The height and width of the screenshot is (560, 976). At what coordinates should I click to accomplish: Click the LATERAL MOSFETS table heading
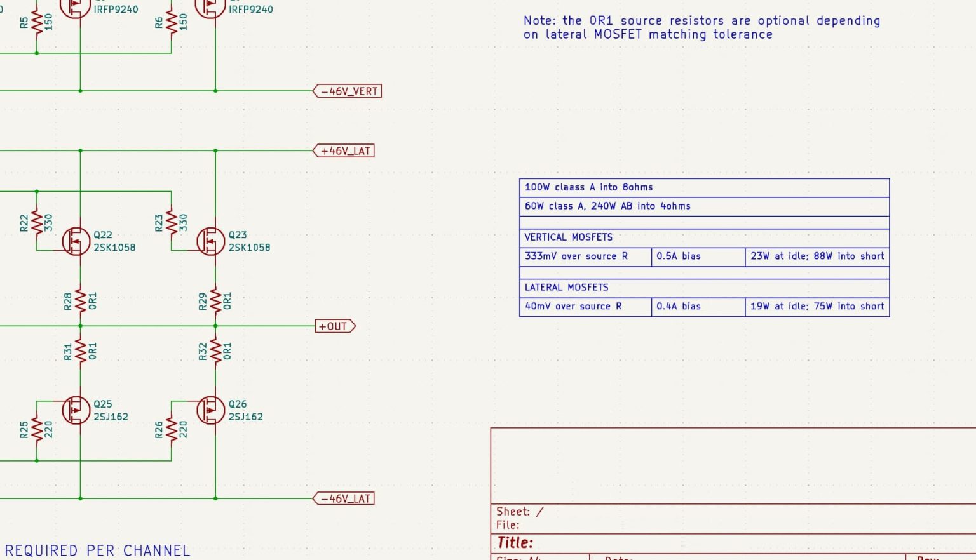coord(566,287)
